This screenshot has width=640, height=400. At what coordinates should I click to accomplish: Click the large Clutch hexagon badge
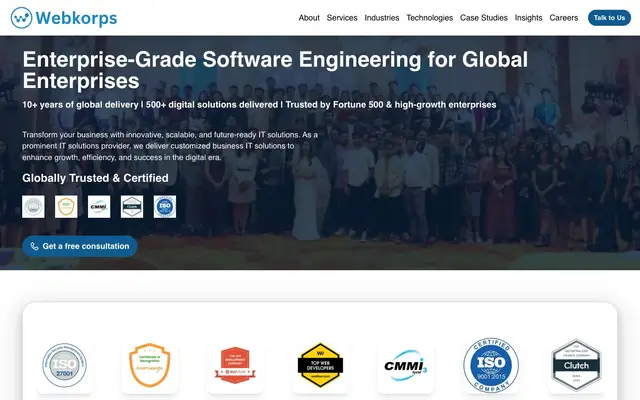(x=576, y=365)
